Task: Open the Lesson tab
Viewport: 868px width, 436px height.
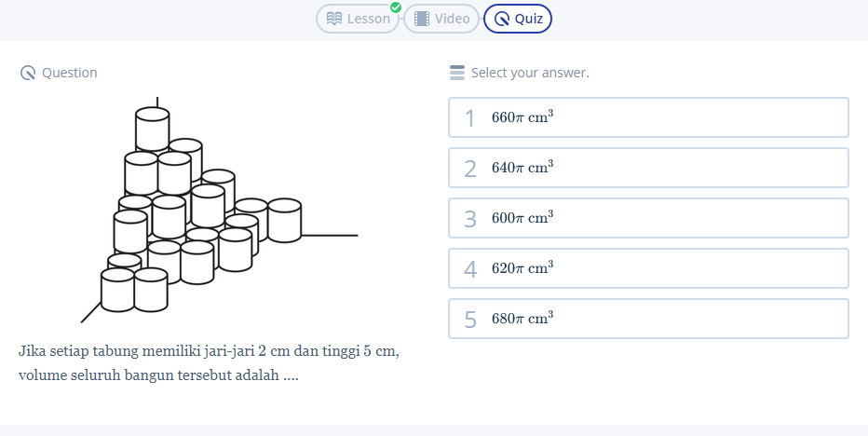Action: [359, 19]
